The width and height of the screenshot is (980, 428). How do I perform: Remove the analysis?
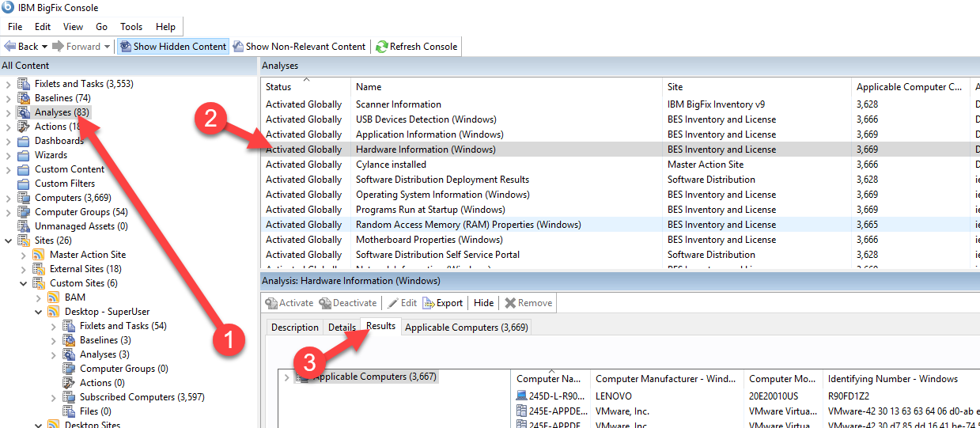(x=529, y=303)
